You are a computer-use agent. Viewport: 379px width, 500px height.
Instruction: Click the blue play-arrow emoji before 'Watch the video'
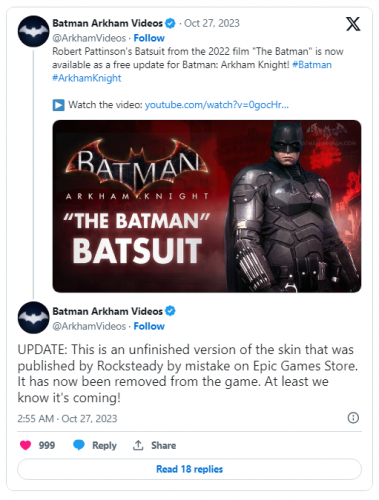point(58,105)
